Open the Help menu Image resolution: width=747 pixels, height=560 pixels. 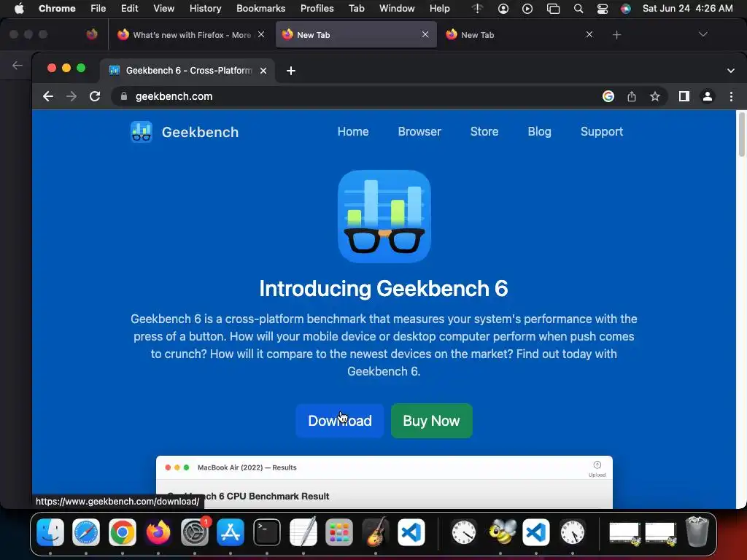tap(439, 9)
